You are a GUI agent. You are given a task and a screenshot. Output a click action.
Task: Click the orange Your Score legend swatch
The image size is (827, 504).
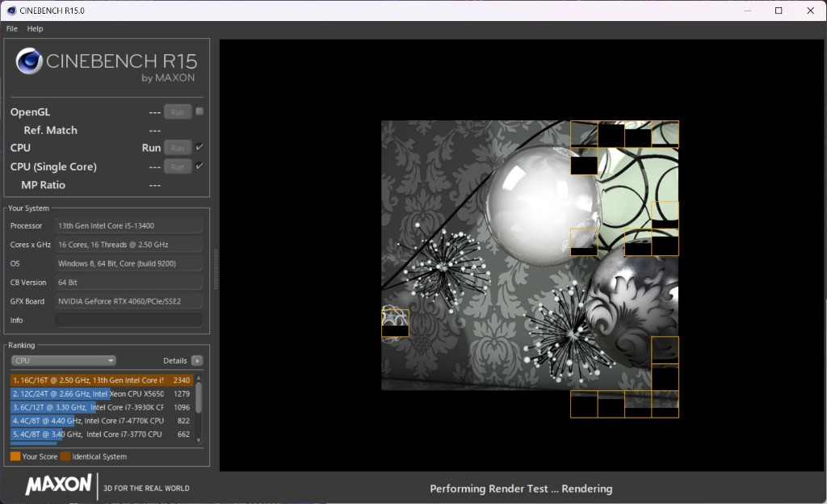tap(15, 456)
